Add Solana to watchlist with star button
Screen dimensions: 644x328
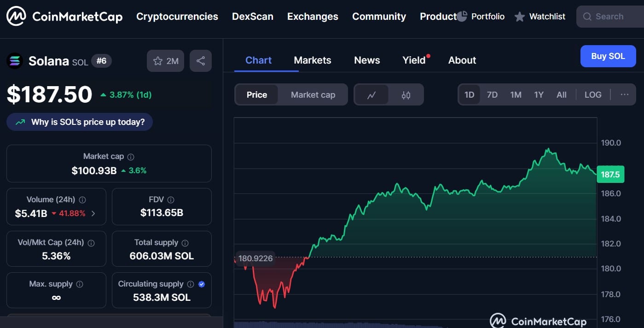(165, 61)
